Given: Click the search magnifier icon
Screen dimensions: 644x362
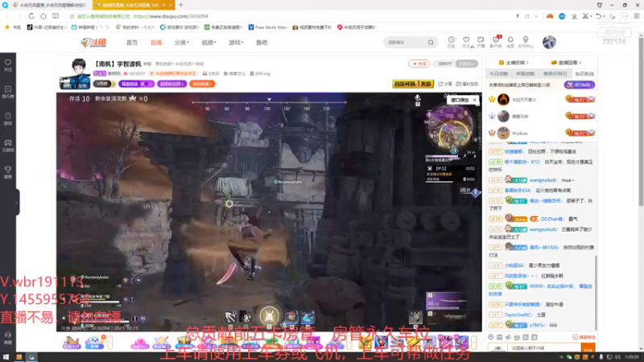Looking at the screenshot, I should point(431,43).
